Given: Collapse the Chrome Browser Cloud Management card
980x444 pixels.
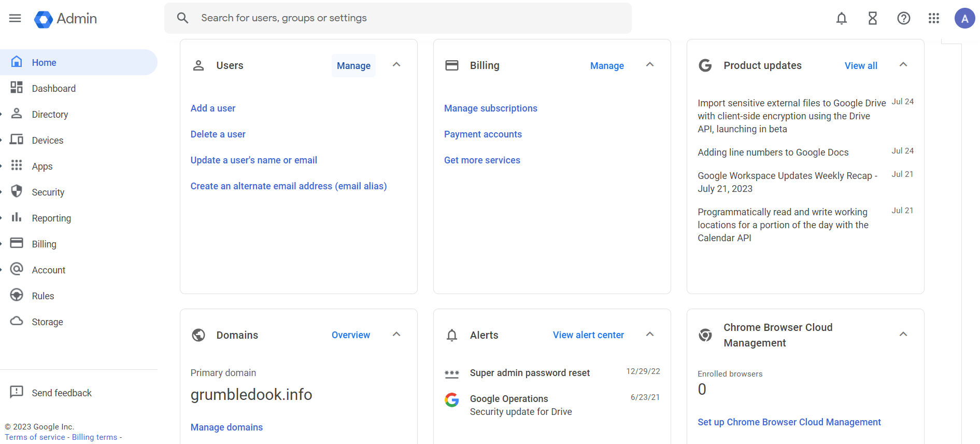Looking at the screenshot, I should click(x=903, y=335).
